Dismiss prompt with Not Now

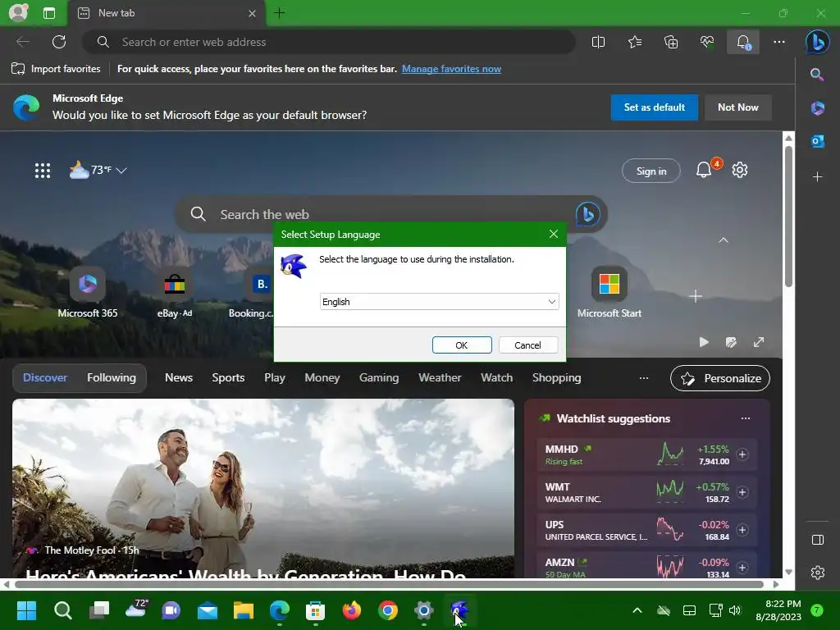click(737, 107)
